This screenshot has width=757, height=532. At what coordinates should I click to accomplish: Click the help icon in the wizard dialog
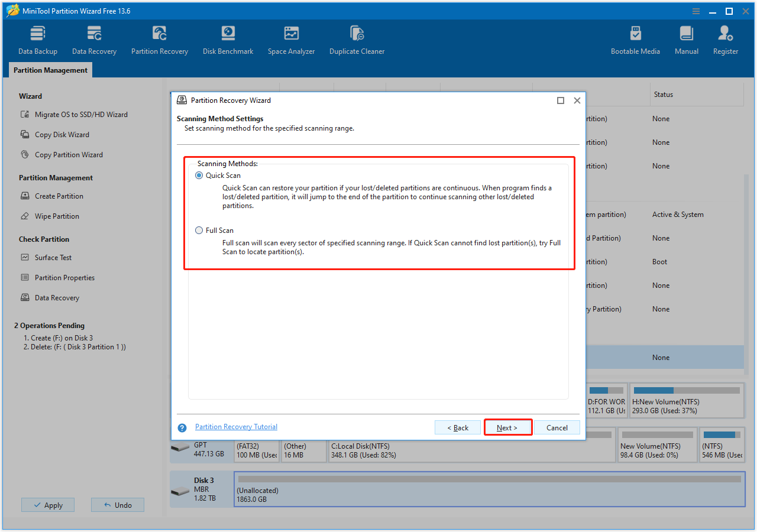(x=181, y=427)
